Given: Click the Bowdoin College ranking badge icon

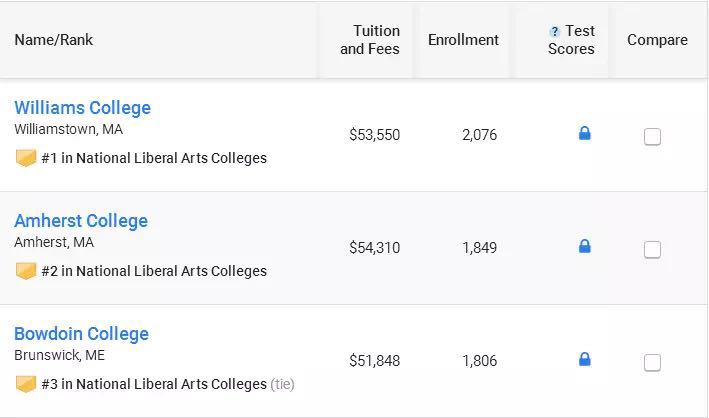Looking at the screenshot, I should pos(26,384).
